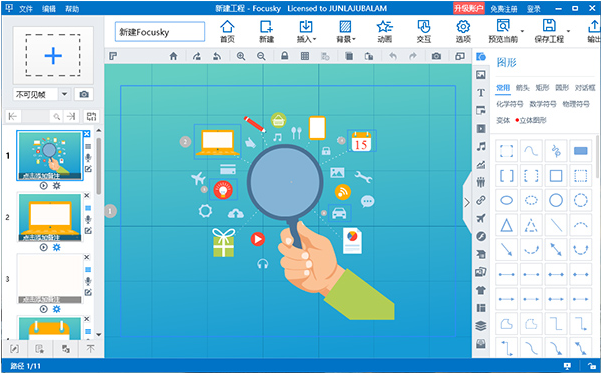
Task: Open 选项 settings gear icon
Action: tap(463, 31)
